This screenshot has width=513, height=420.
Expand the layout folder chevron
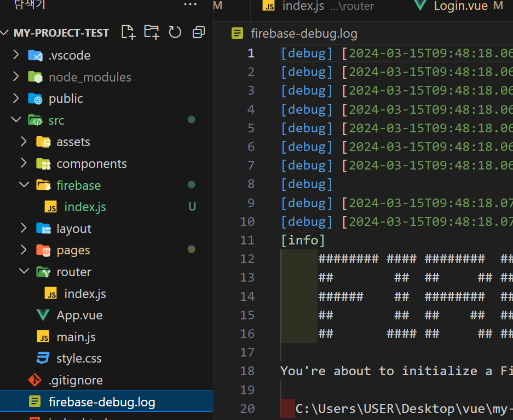[24, 228]
